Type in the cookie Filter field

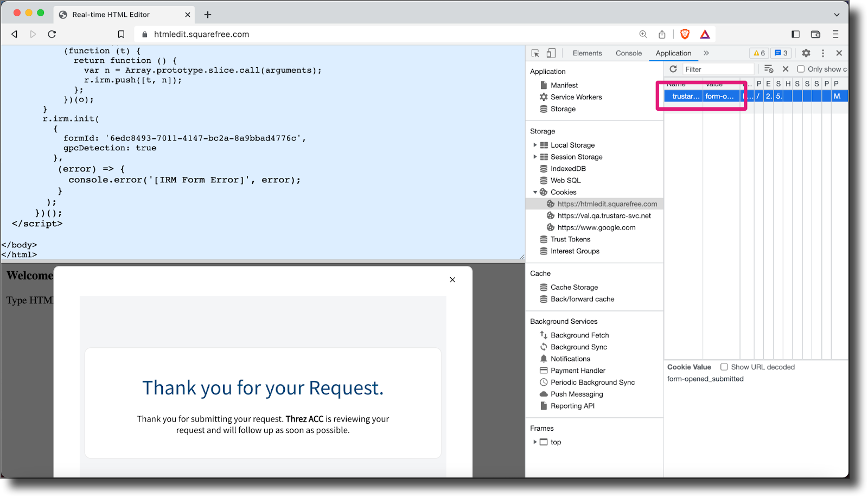716,69
